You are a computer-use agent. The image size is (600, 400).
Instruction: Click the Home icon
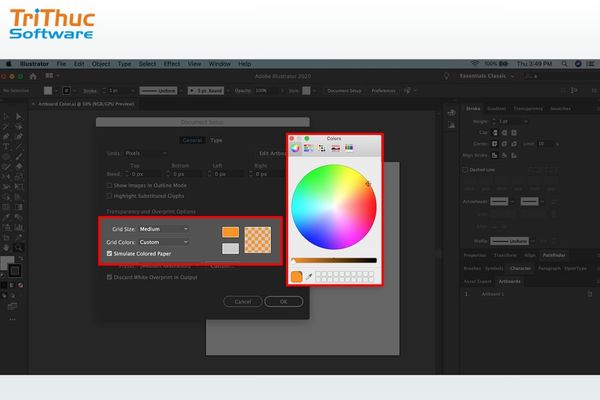(x=33, y=76)
